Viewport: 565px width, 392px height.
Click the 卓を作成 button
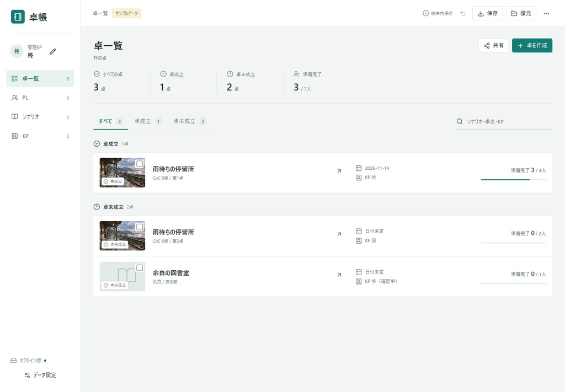pos(532,45)
